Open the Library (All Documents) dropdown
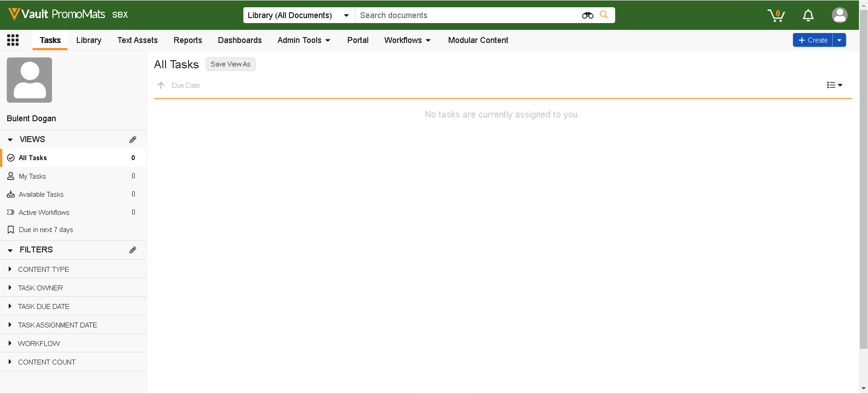Screen dimensions: 868x394 pos(299,15)
